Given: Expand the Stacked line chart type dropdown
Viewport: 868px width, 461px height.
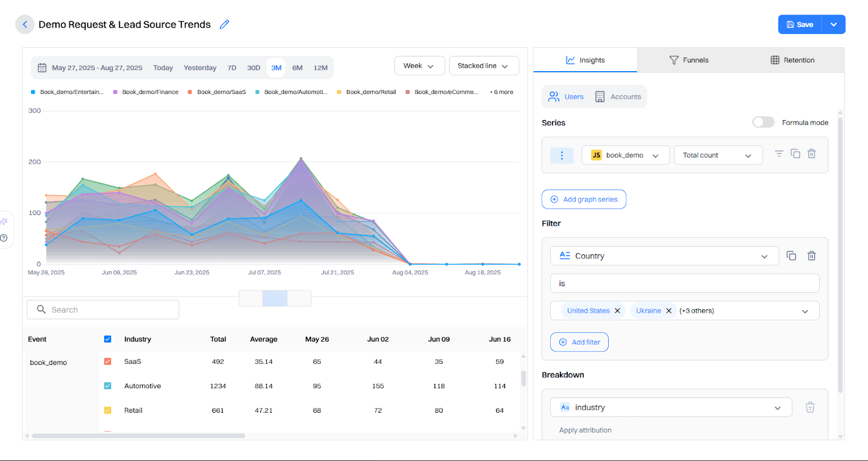Looking at the screenshot, I should 483,66.
